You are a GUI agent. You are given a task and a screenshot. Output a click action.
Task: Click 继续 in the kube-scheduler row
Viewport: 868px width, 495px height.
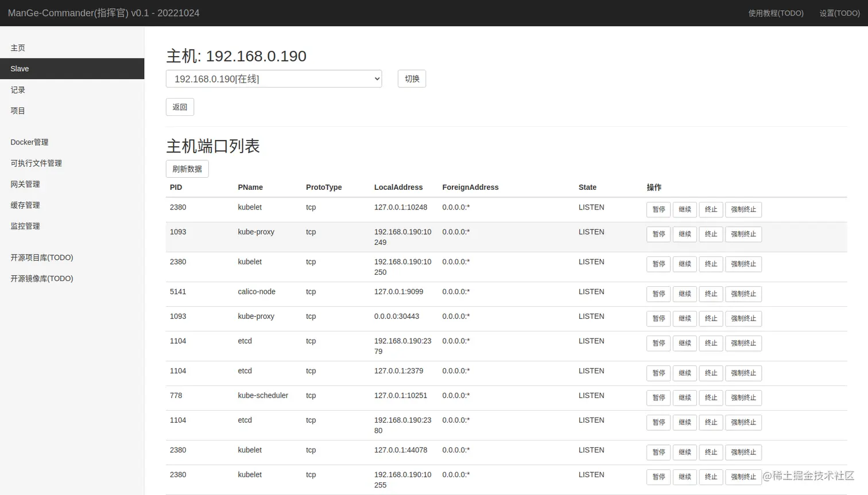pyautogui.click(x=685, y=397)
